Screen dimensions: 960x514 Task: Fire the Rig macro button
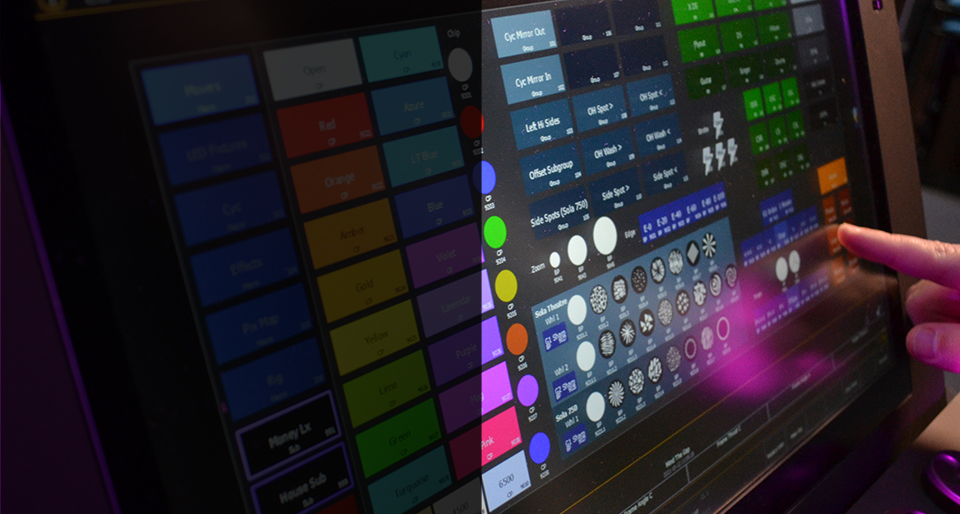273,381
